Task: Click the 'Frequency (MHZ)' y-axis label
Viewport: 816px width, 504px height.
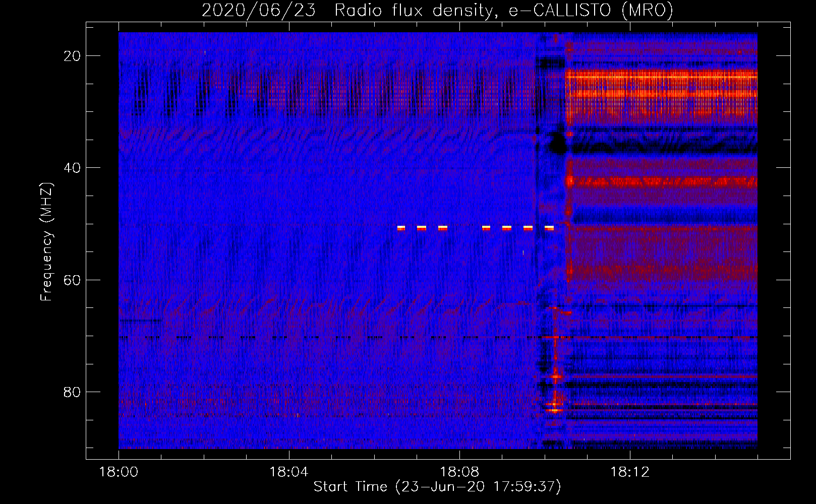Action: (x=46, y=242)
